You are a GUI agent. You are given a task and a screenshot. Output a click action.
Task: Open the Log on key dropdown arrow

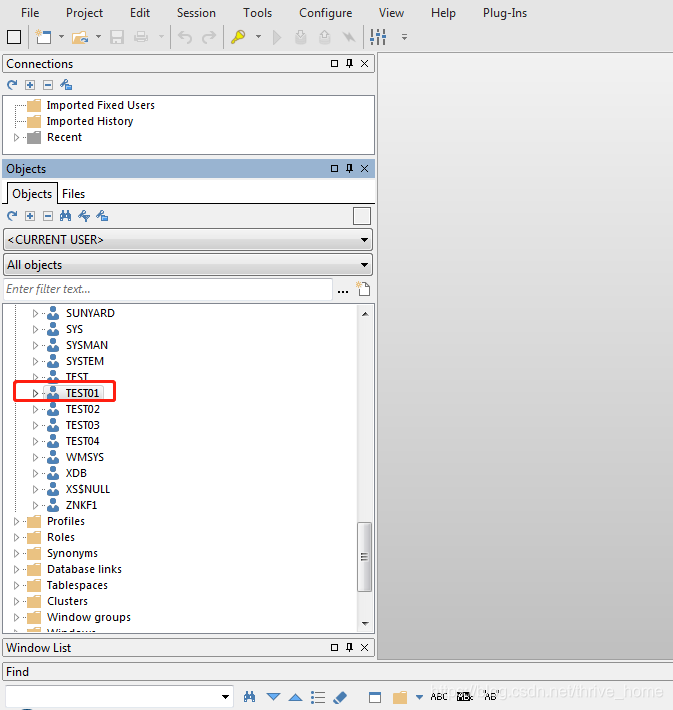(x=259, y=37)
